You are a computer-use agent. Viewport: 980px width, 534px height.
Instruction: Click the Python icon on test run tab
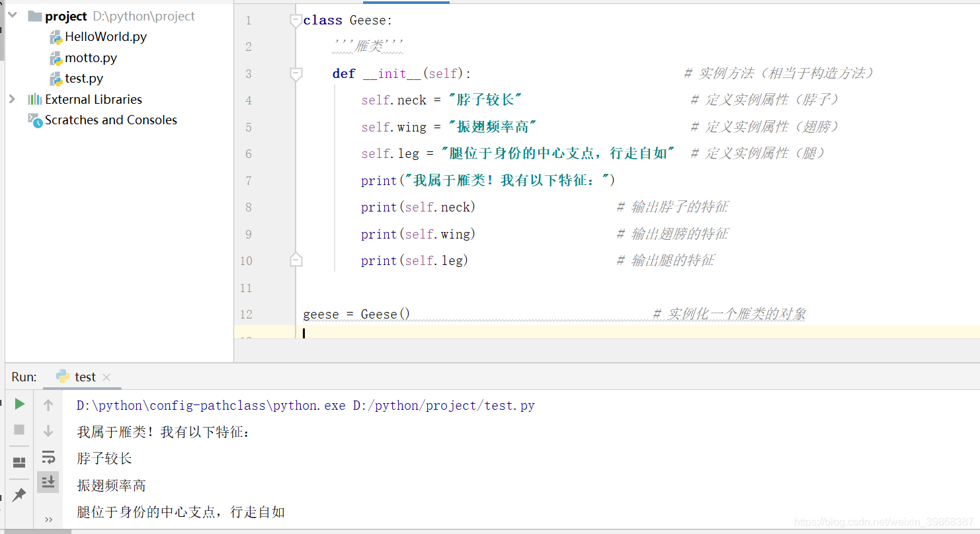point(63,377)
